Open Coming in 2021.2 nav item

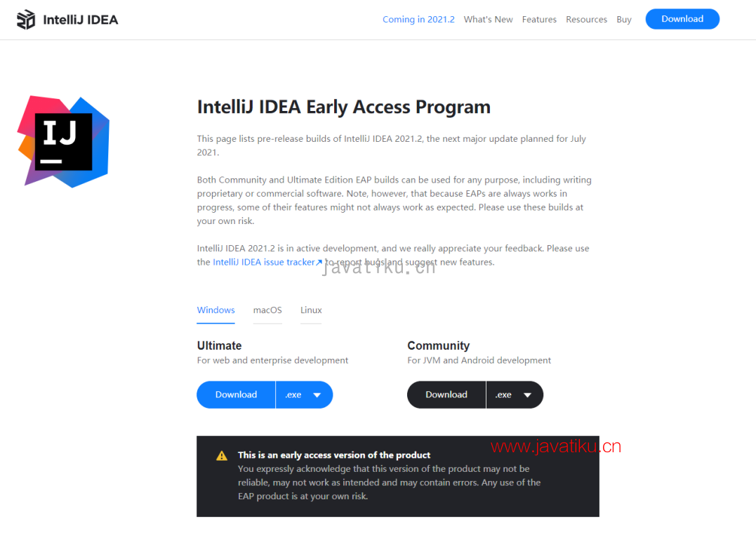[x=418, y=20]
